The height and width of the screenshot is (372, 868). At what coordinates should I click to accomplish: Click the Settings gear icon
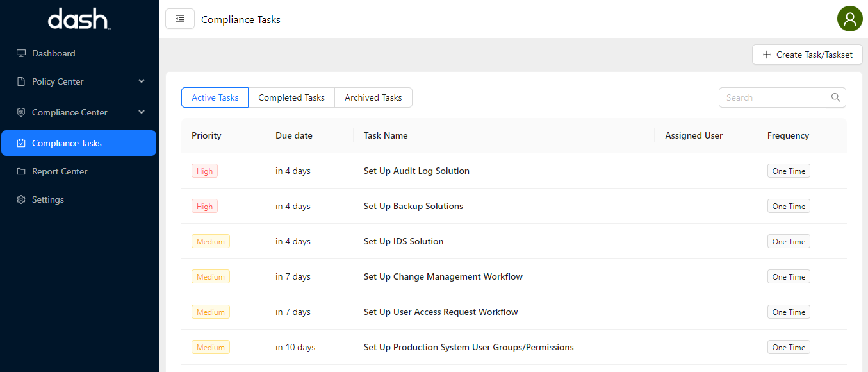coord(21,199)
